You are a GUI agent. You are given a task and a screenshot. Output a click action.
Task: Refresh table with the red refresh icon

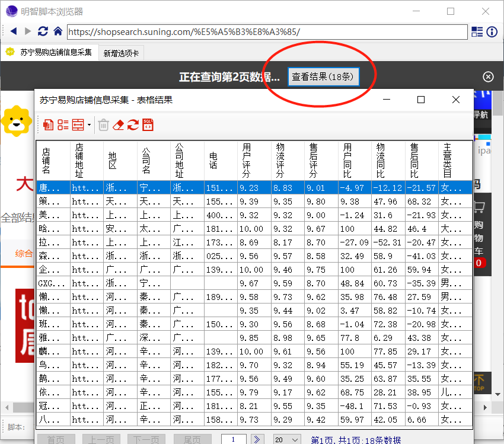click(133, 124)
